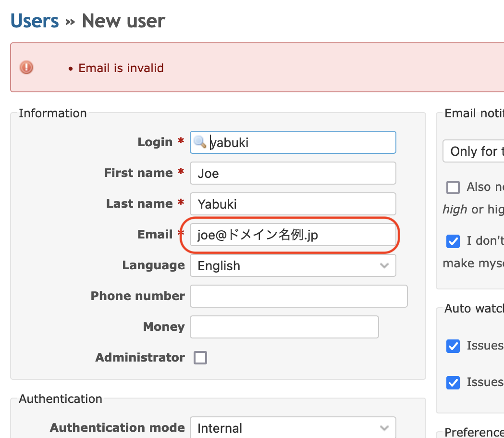The image size is (504, 438).
Task: Open the Users breadcrumb link
Action: click(x=35, y=21)
